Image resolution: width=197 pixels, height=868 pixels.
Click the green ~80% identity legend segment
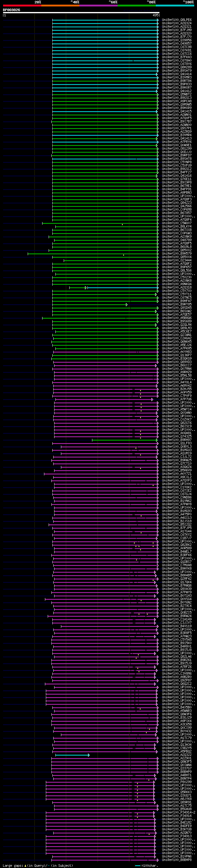tap(137, 6)
